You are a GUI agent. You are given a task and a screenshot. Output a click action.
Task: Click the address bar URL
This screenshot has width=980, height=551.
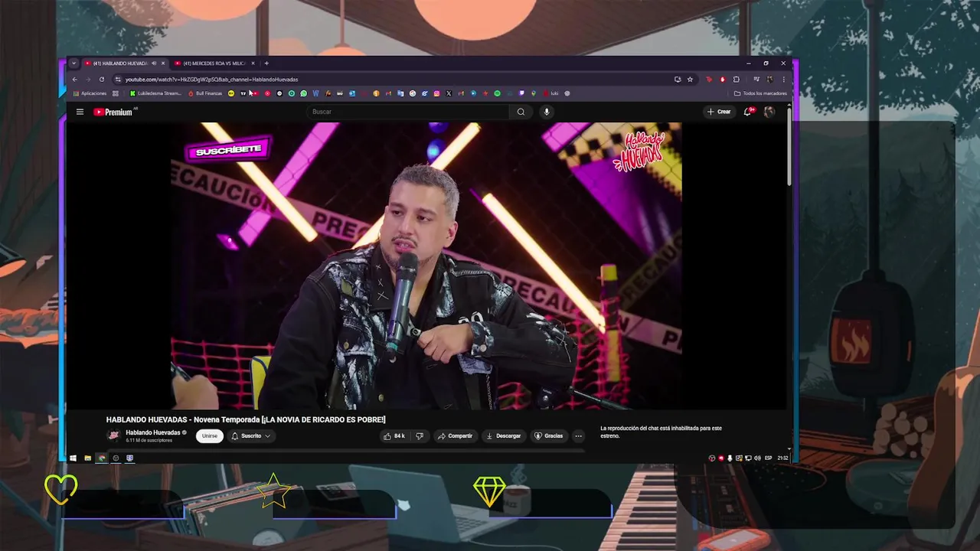click(212, 79)
